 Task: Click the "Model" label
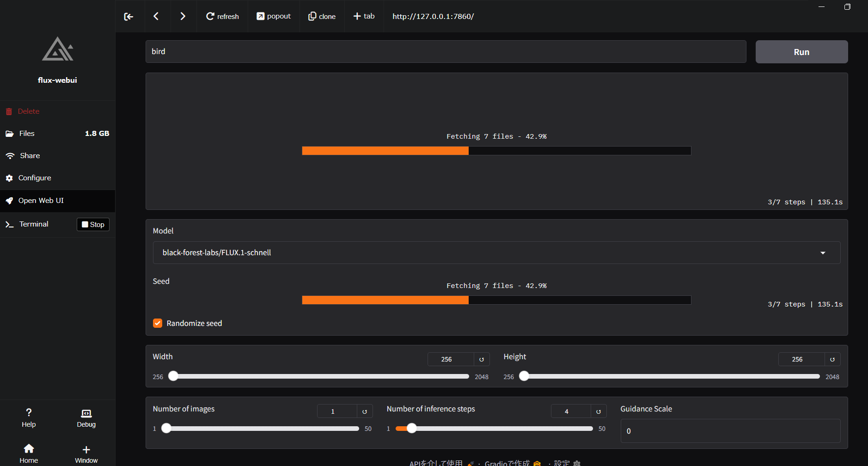pyautogui.click(x=163, y=231)
